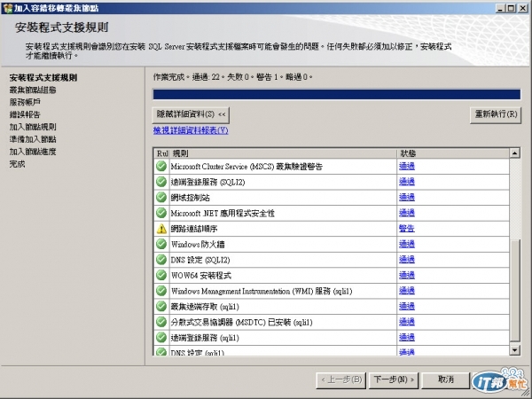Select 叢集遠端存取 (sqli1) row text
The height and width of the screenshot is (399, 532).
click(205, 307)
